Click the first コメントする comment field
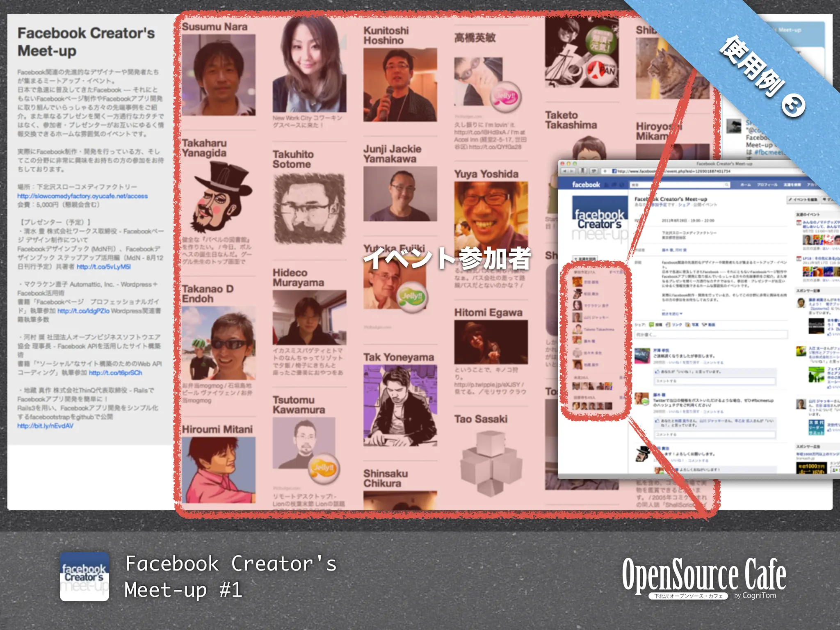Viewport: 840px width, 630px height. point(714,381)
